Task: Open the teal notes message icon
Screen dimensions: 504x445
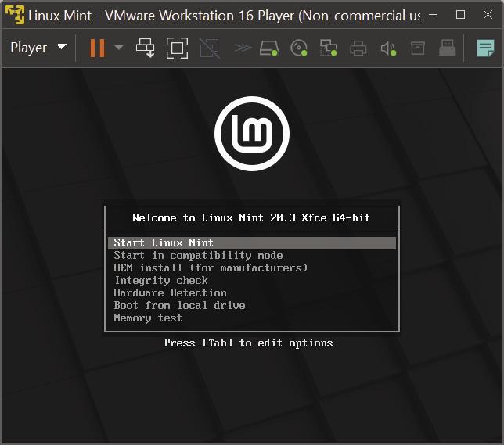Action: coord(485,48)
